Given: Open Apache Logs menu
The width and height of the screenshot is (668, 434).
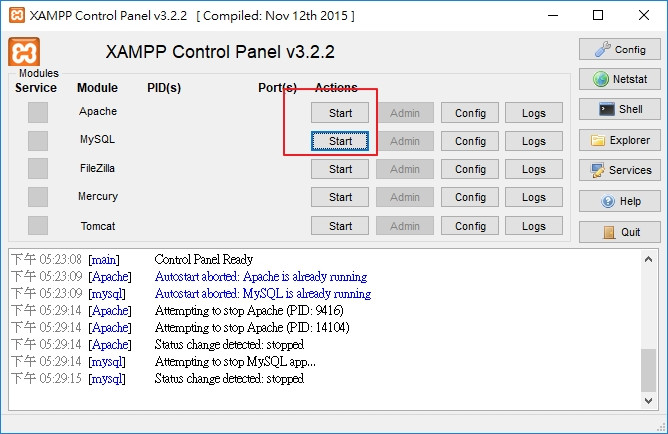Looking at the screenshot, I should [x=534, y=113].
